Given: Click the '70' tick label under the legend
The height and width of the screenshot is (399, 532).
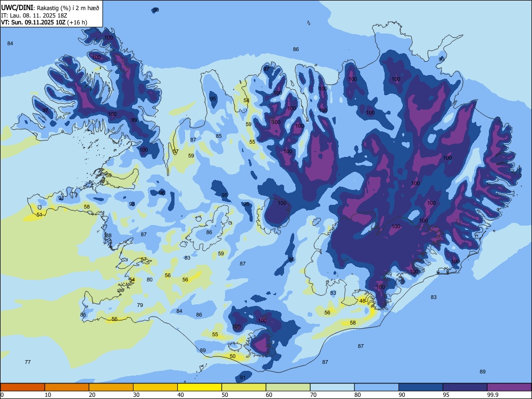Looking at the screenshot, I should 313,395.
